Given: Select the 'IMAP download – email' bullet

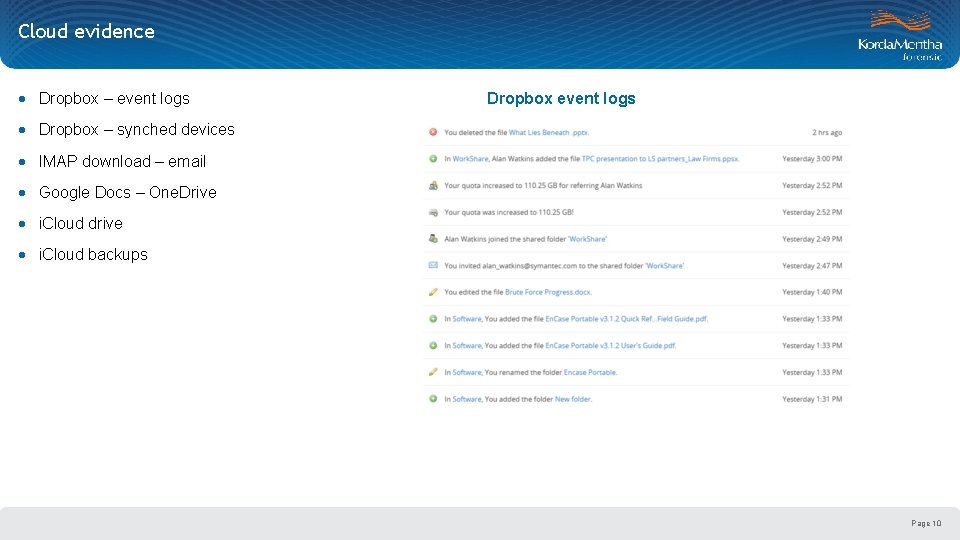Looking at the screenshot, I should [122, 162].
